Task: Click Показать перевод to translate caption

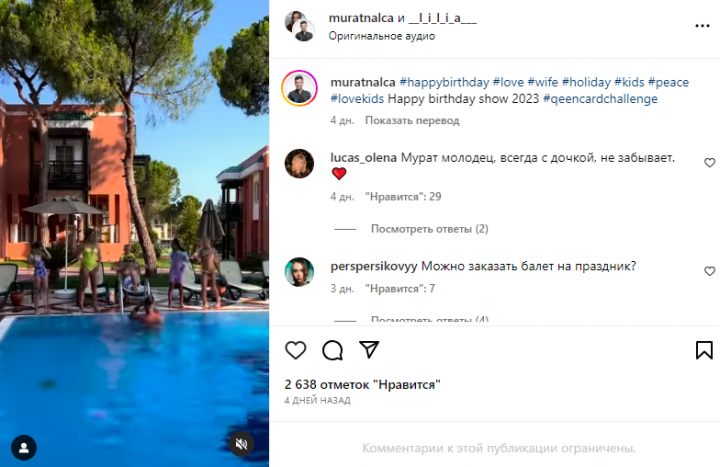Action: pyautogui.click(x=412, y=120)
